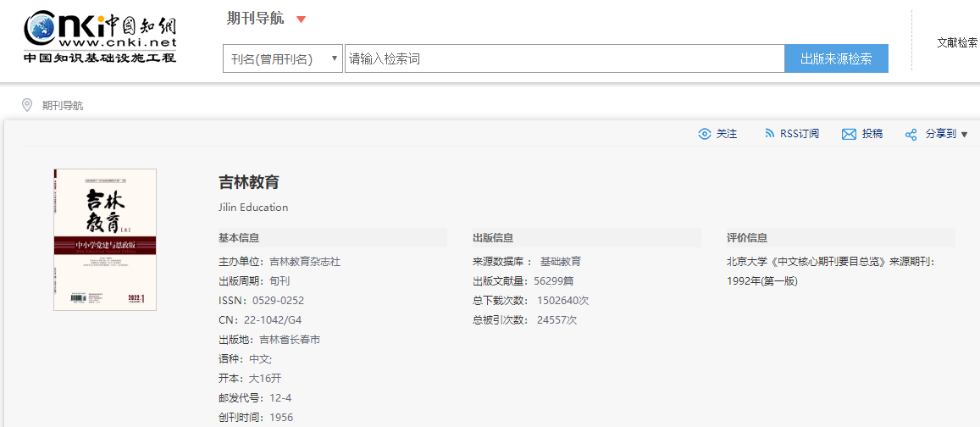The height and width of the screenshot is (427, 980).
Task: Click the CNKI 中国知网 logo
Action: 101,36
